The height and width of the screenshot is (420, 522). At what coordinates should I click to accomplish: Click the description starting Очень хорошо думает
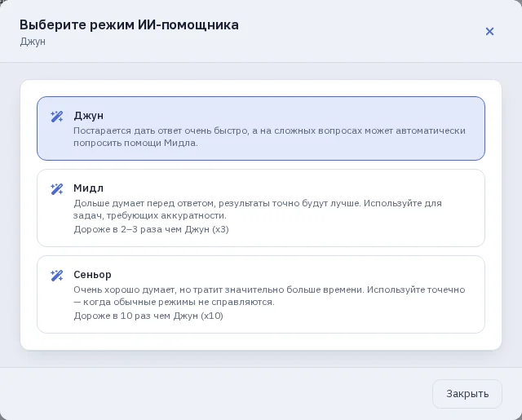269,295
